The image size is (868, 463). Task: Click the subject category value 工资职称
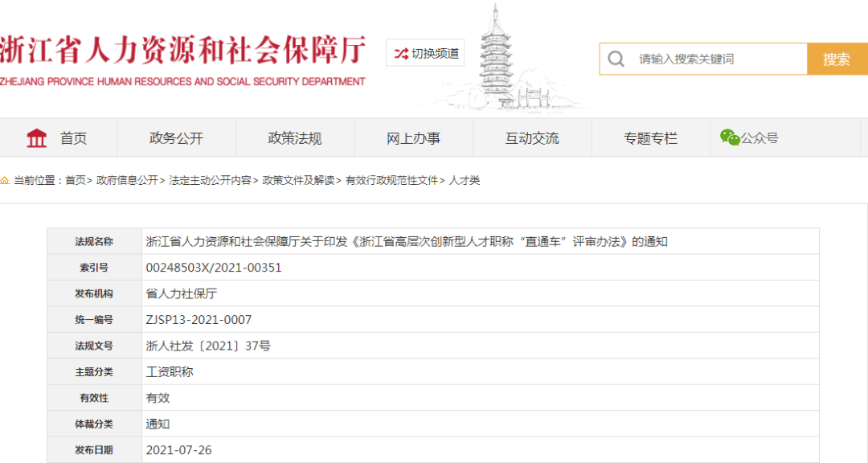[x=170, y=371]
